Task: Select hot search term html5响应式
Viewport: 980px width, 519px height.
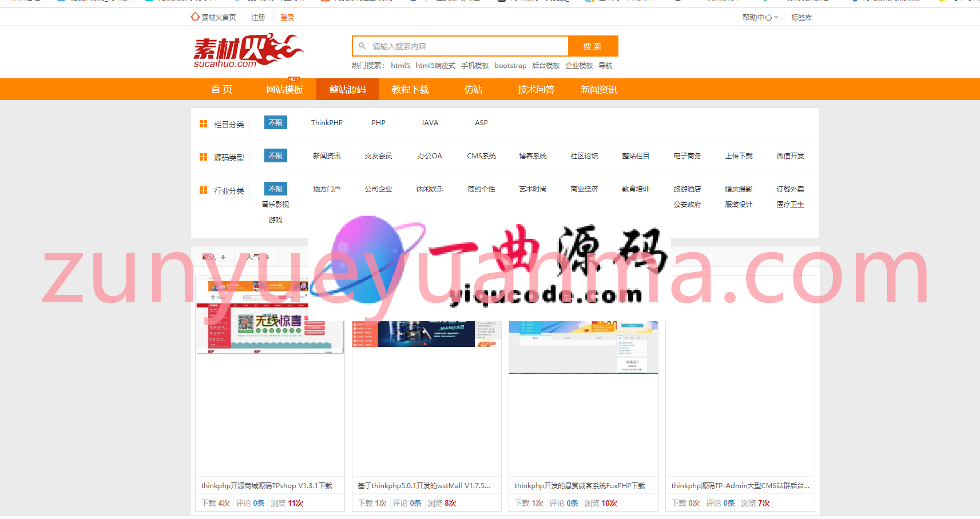Action: [435, 65]
